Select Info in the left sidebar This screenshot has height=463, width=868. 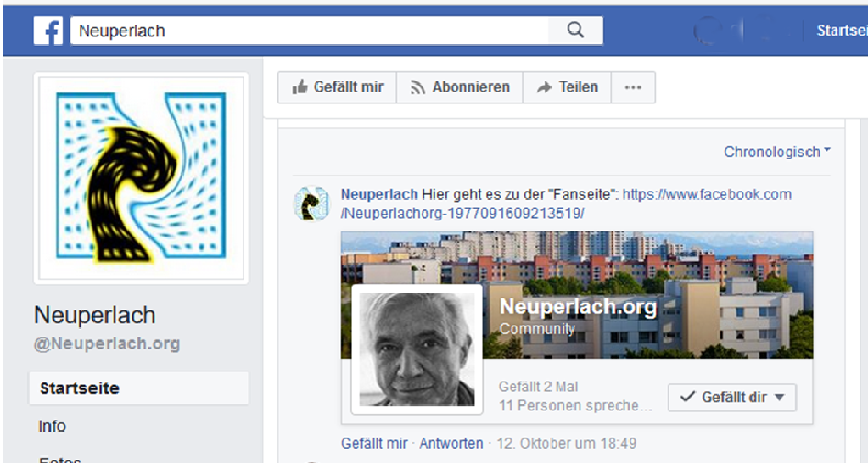53,427
